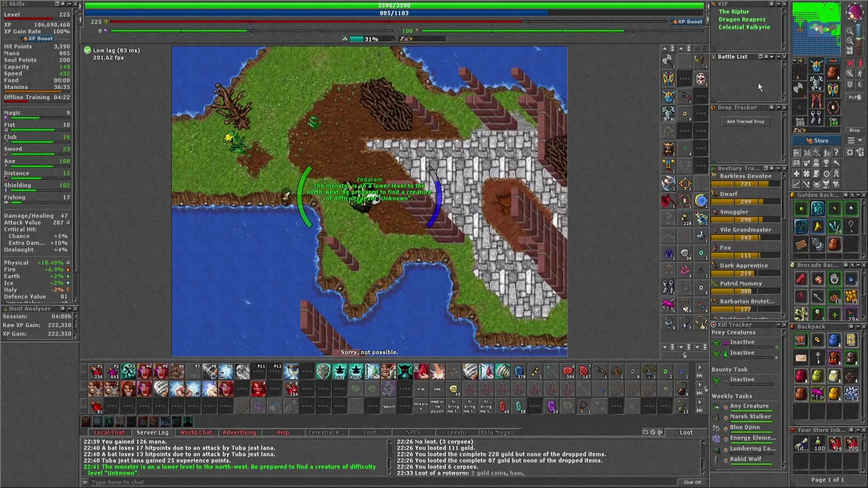Screen dimensions: 868x488
Task: Select the gold coins stack in Brocade Backpack
Action: (x=852, y=296)
